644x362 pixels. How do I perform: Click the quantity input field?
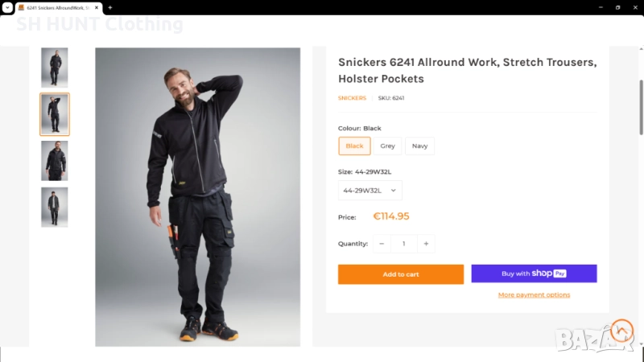tap(403, 244)
